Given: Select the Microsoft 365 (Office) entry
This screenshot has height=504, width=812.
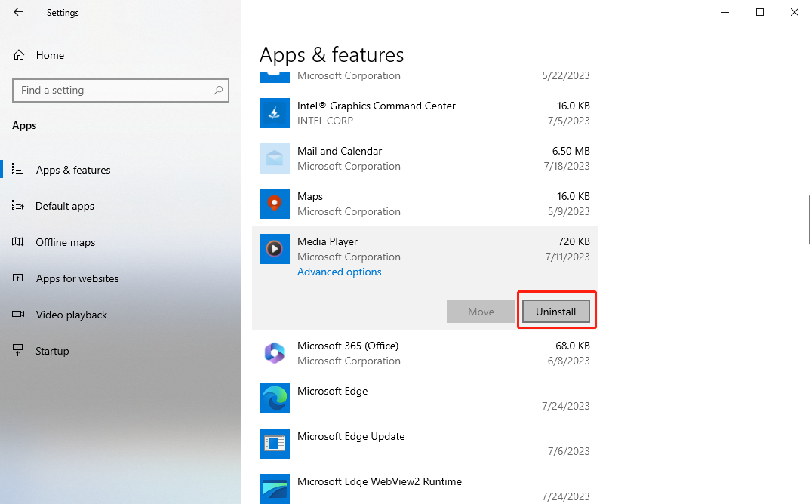Looking at the screenshot, I should (425, 353).
